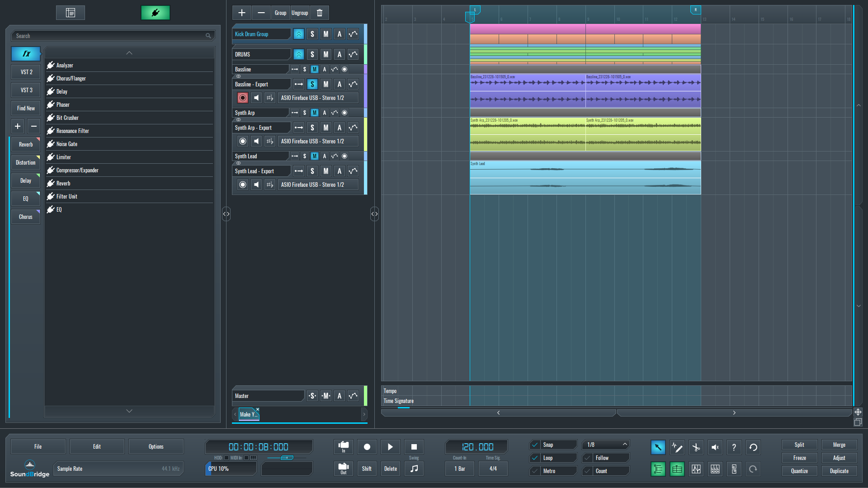Toggle Swing note icon
Screen dimensions: 868x488
coord(414,469)
